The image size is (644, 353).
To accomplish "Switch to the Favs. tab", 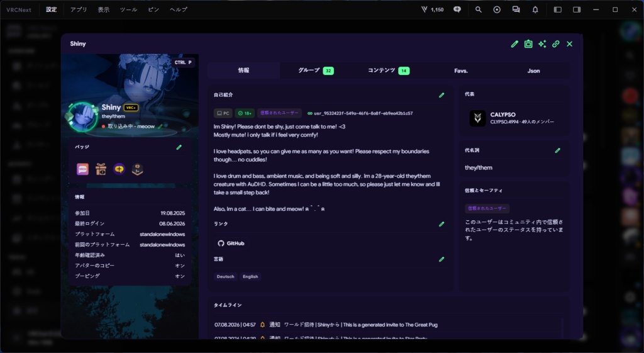I will pyautogui.click(x=461, y=70).
